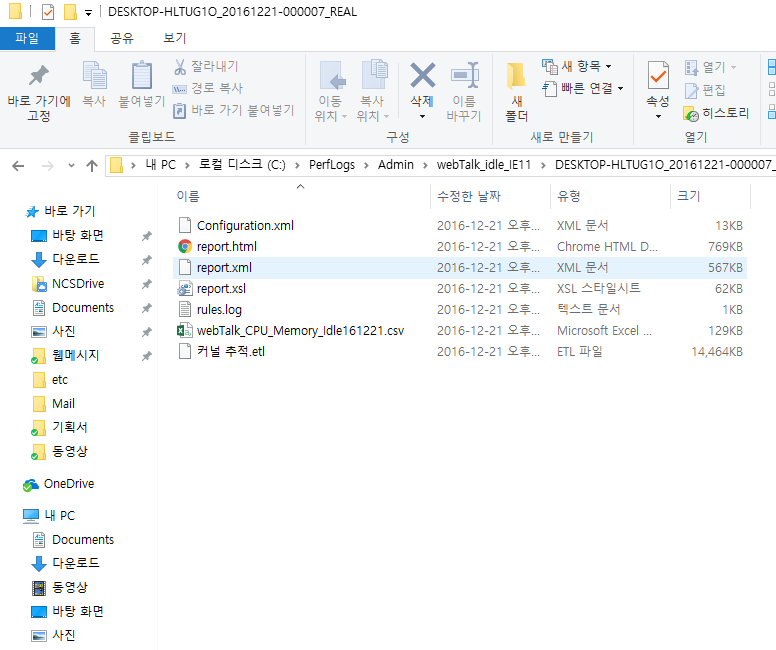The width and height of the screenshot is (776, 650).
Task: Open 바탕 화면 under 바로 가기
Action: (x=68, y=235)
